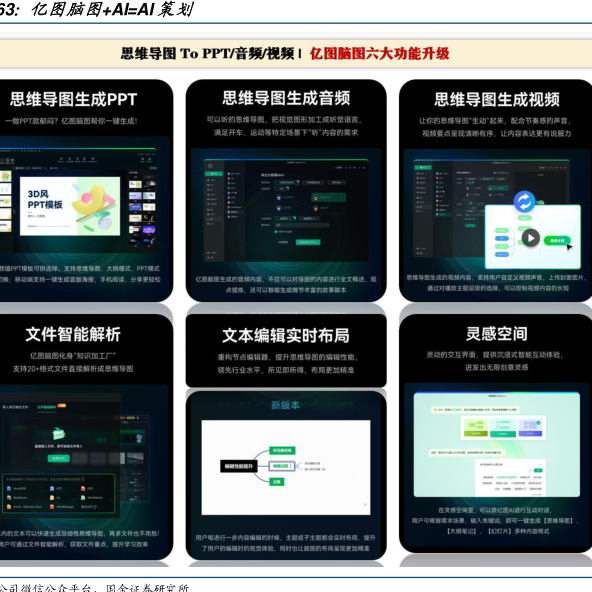Toggle the green checkbox in audio export dialog
This screenshot has height=592, width=592.
pos(276,232)
